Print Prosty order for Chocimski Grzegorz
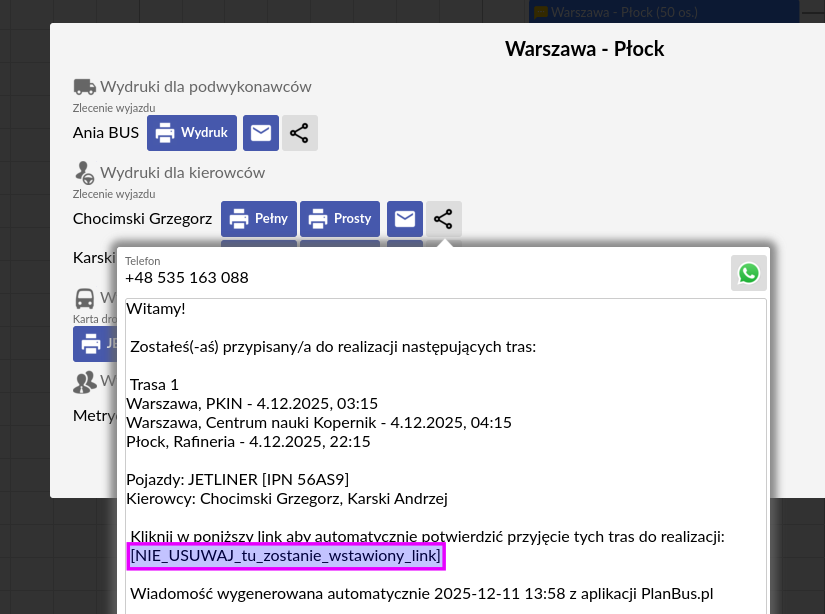825x614 pixels. tap(340, 219)
